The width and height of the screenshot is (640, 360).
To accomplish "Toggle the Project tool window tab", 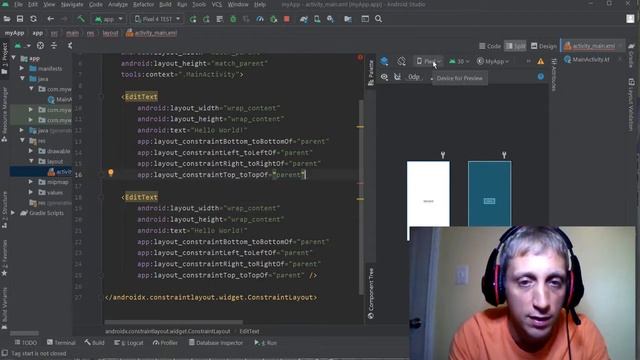I will pos(4,58).
